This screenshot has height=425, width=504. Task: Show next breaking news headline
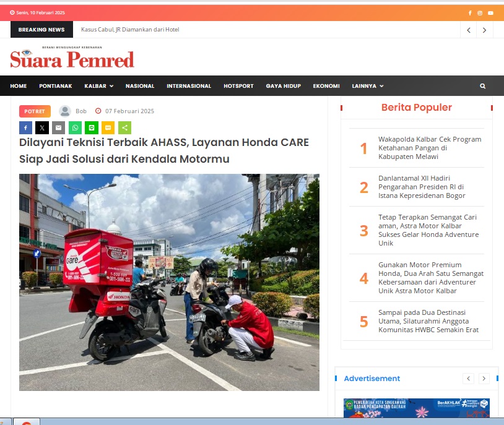click(x=485, y=30)
